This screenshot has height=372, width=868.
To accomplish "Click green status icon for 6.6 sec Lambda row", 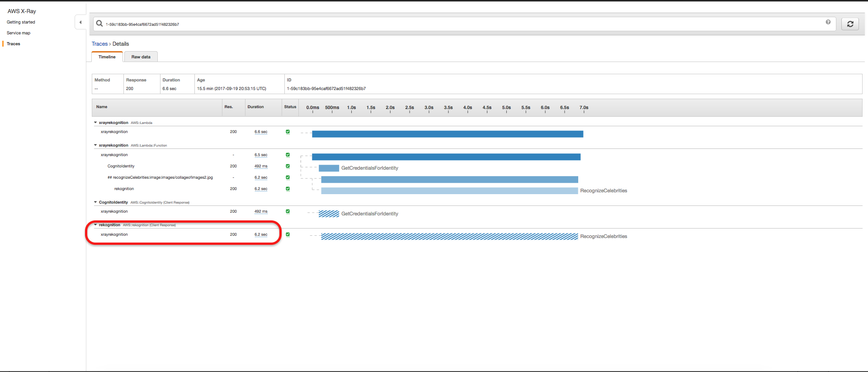I will click(288, 132).
